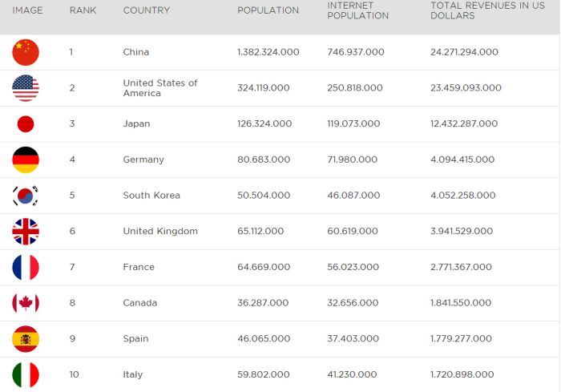This screenshot has width=561, height=392.
Task: Sort by the POPULATION column header
Action: coord(268,10)
